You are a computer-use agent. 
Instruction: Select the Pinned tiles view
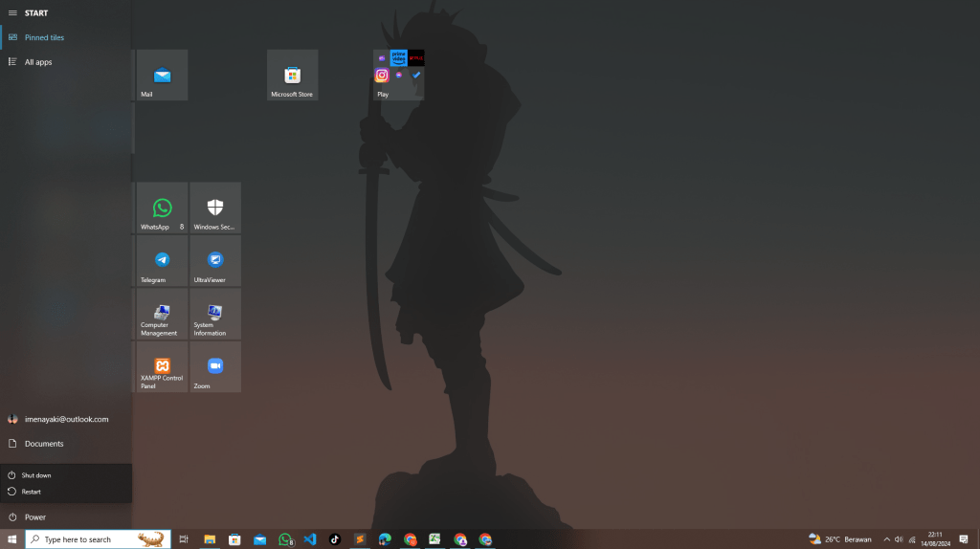pyautogui.click(x=44, y=37)
